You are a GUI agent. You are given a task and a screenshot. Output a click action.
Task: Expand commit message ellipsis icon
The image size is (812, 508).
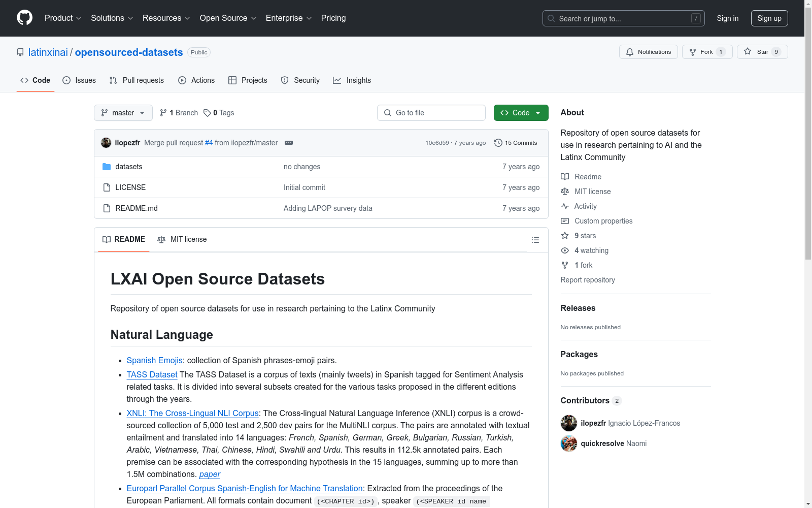[289, 143]
